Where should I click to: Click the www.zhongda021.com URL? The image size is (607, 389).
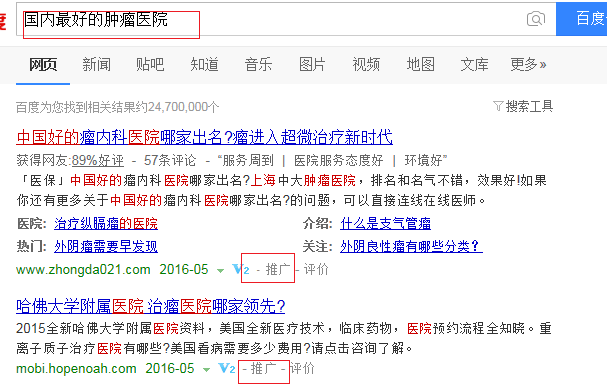pos(83,269)
